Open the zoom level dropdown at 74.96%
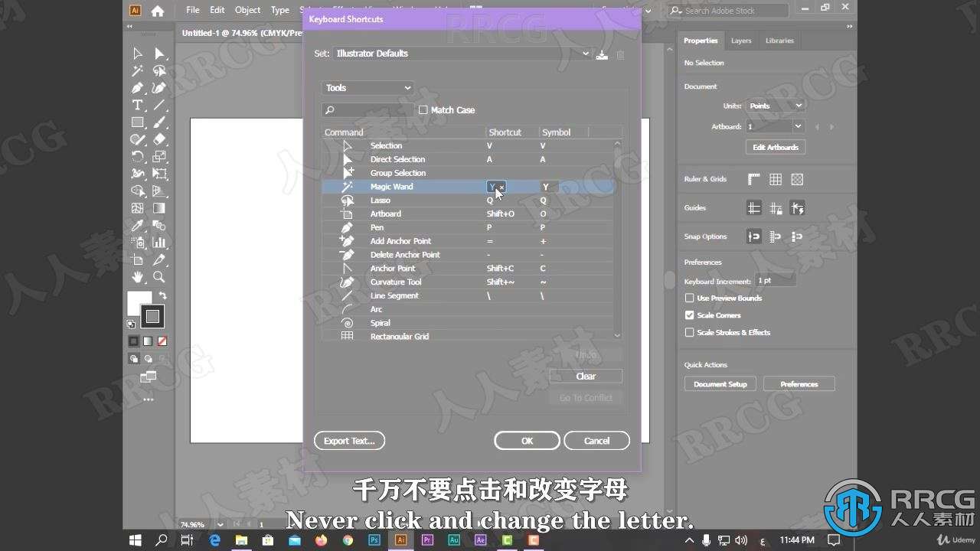 pos(220,525)
